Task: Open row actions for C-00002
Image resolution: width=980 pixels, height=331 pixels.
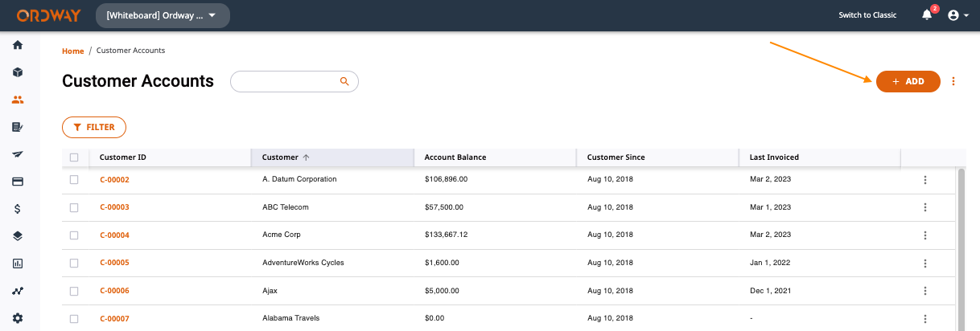Action: 925,180
